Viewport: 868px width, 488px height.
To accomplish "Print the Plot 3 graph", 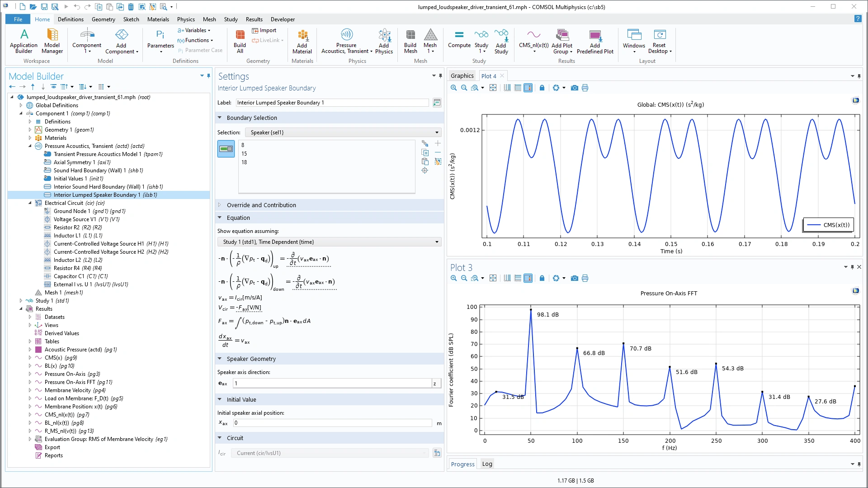I will (585, 278).
